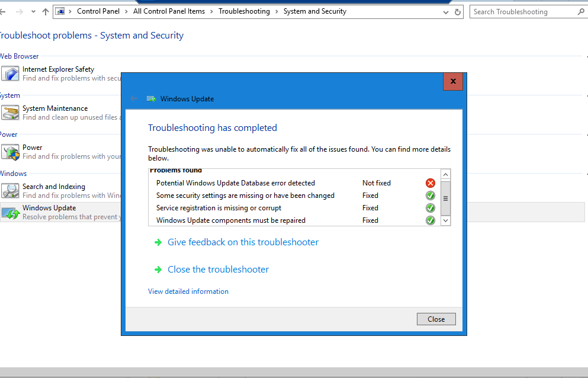The height and width of the screenshot is (378, 588).
Task: Expand chevron after Troubleshooting breadcrumb
Action: point(277,12)
